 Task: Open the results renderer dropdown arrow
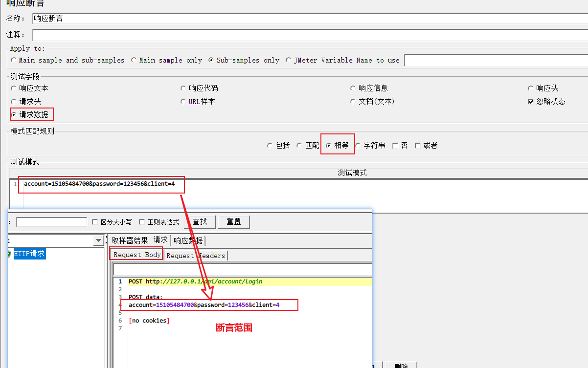[x=99, y=240]
